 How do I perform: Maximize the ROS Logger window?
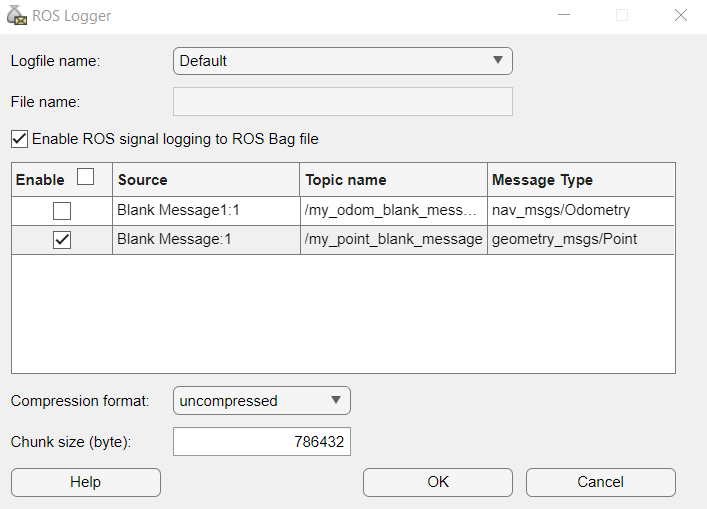tap(622, 15)
